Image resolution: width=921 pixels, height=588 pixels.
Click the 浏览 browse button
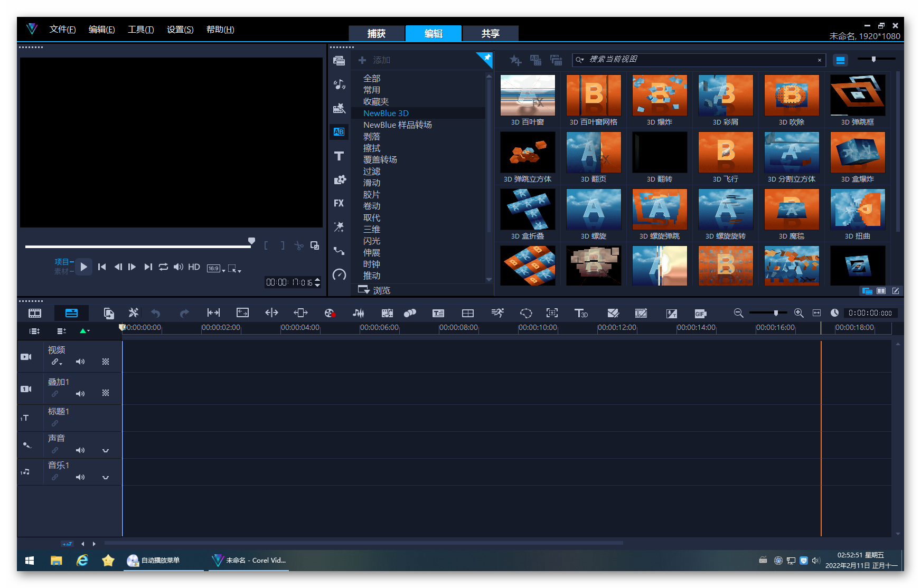click(x=374, y=290)
